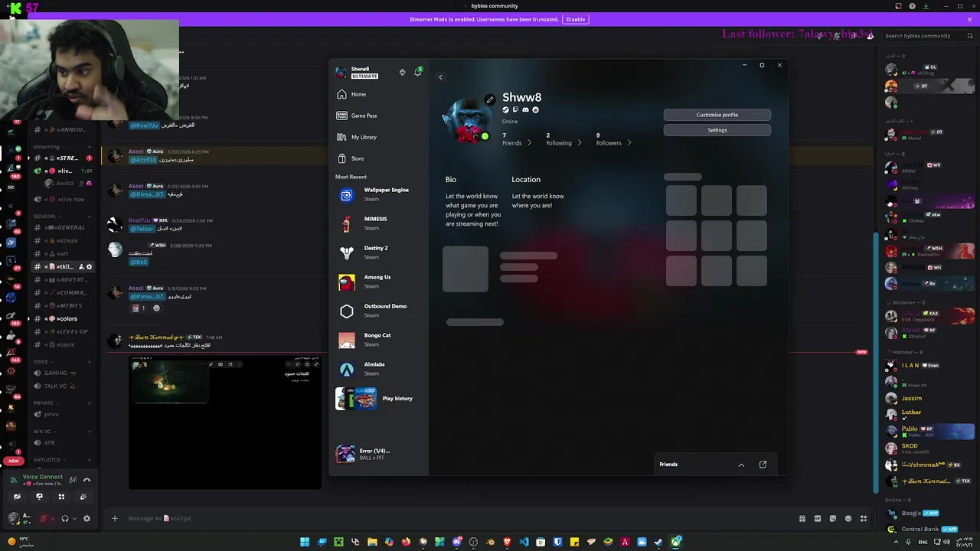Open the gift icon in Discord message bar
The height and width of the screenshot is (551, 980).
(802, 519)
